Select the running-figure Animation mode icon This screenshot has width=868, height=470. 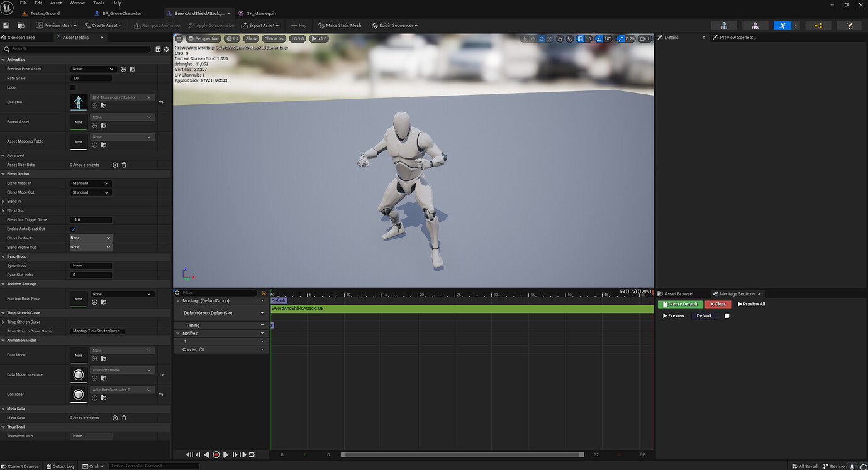pos(782,25)
